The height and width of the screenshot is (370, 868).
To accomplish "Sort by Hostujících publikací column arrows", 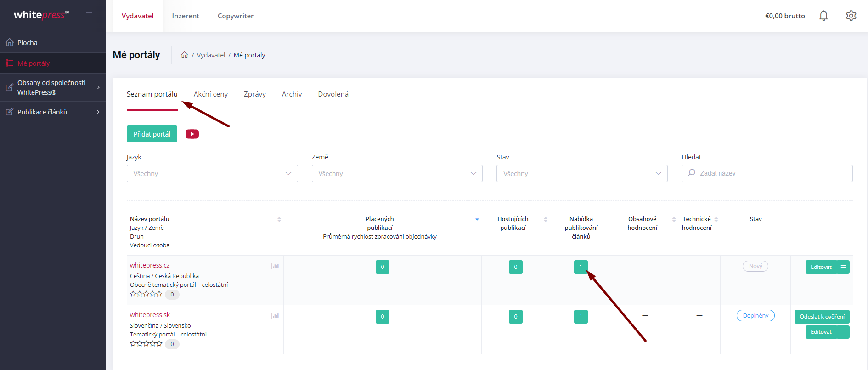I will coord(546,219).
